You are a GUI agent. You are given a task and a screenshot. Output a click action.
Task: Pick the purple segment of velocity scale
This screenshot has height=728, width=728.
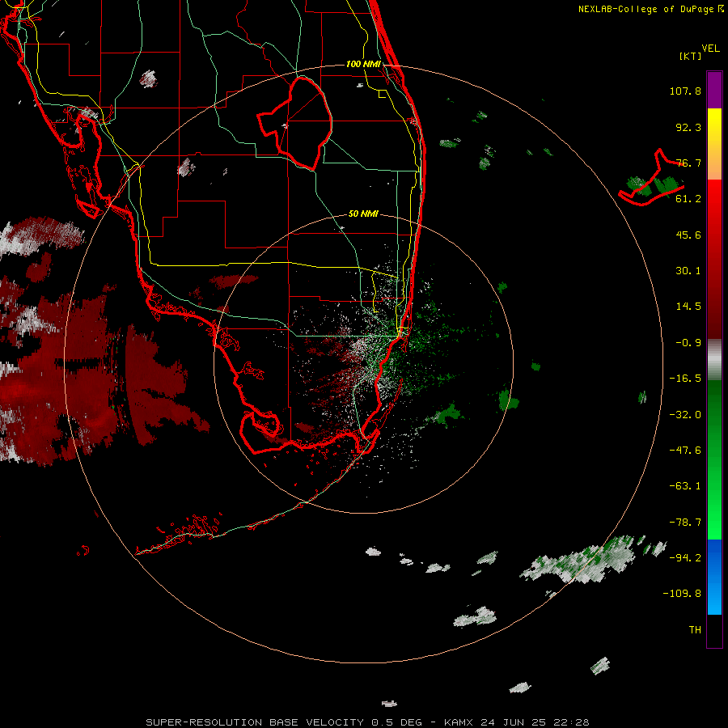(x=714, y=90)
